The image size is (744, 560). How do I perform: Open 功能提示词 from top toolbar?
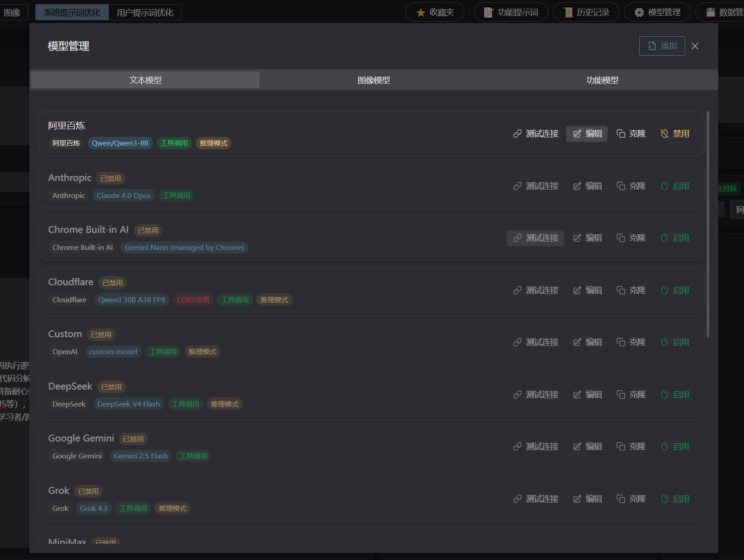[511, 12]
